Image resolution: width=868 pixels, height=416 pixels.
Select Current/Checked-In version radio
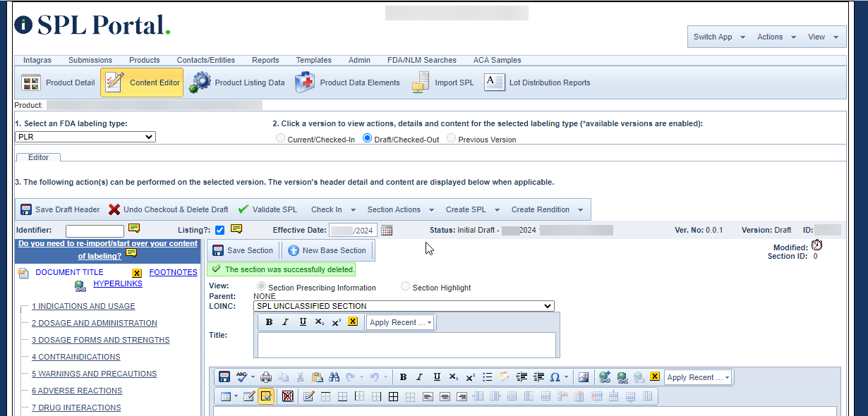[x=281, y=139]
